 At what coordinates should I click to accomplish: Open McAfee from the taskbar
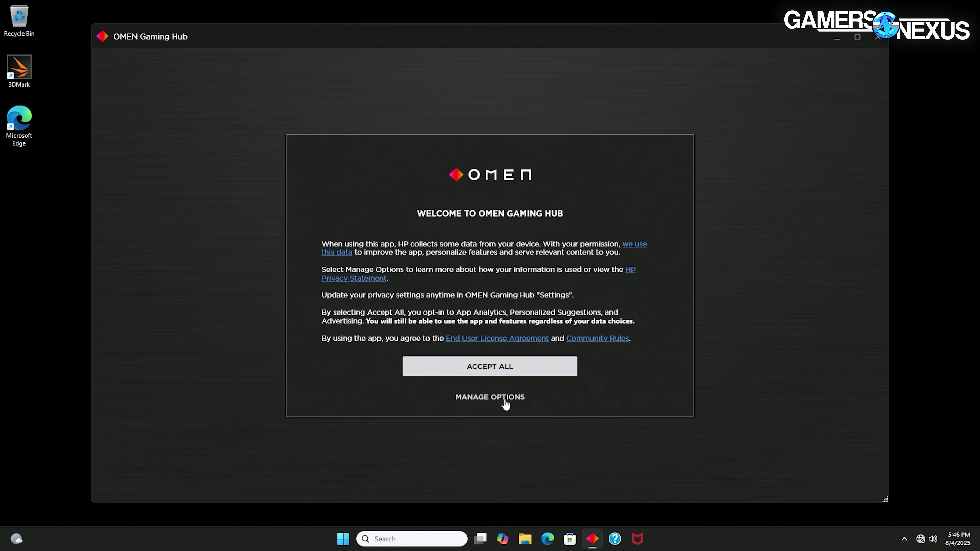[x=637, y=539]
